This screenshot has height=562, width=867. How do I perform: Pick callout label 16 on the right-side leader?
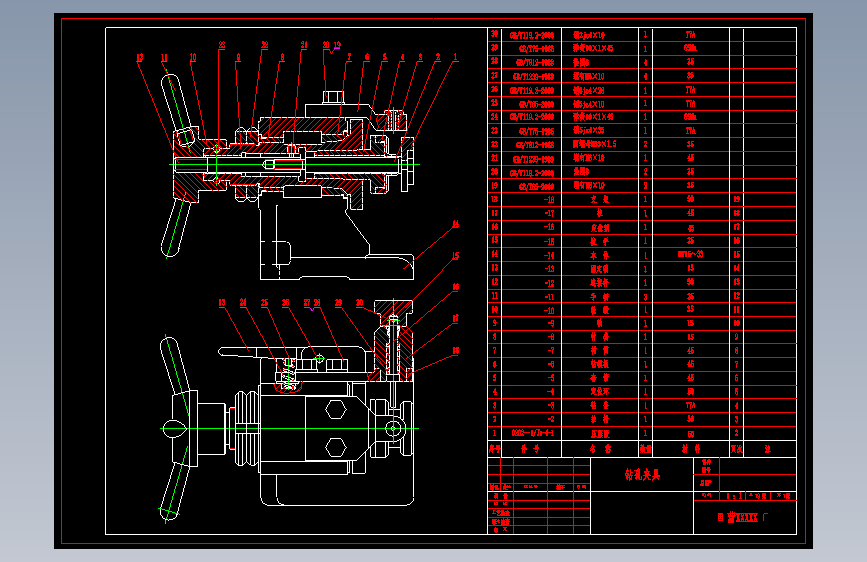pos(456,287)
